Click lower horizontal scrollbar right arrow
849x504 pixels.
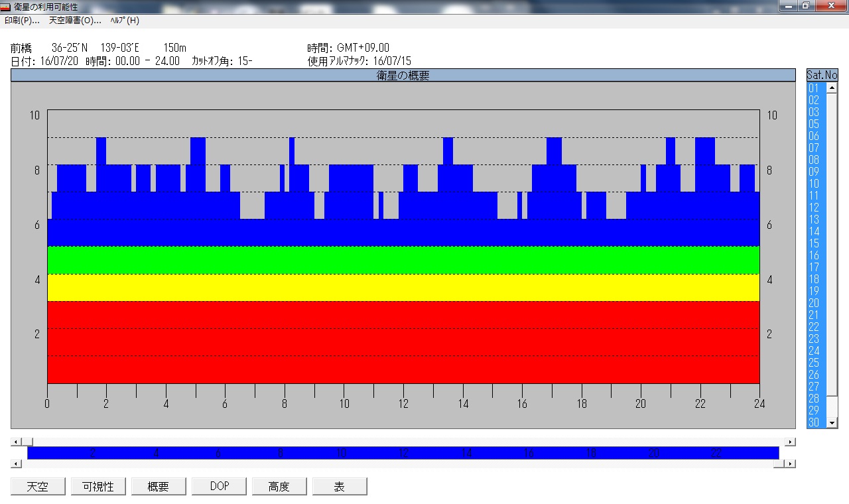790,464
